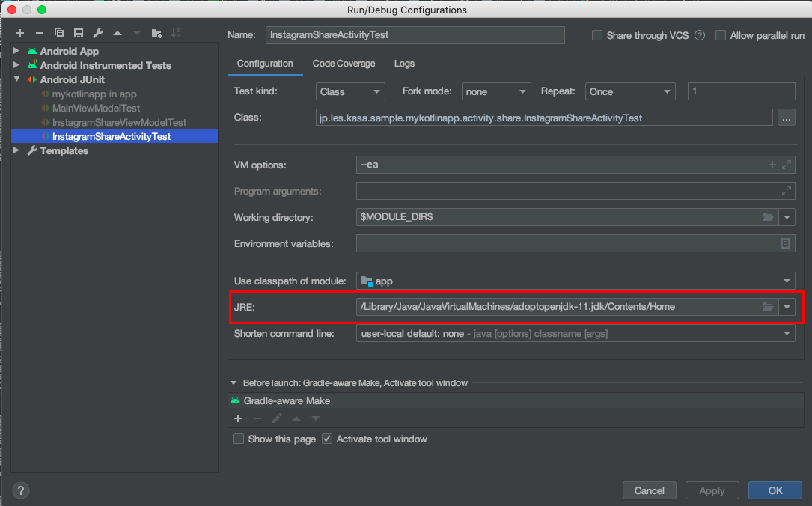Remove the before launch task
The image size is (812, 506).
(257, 418)
